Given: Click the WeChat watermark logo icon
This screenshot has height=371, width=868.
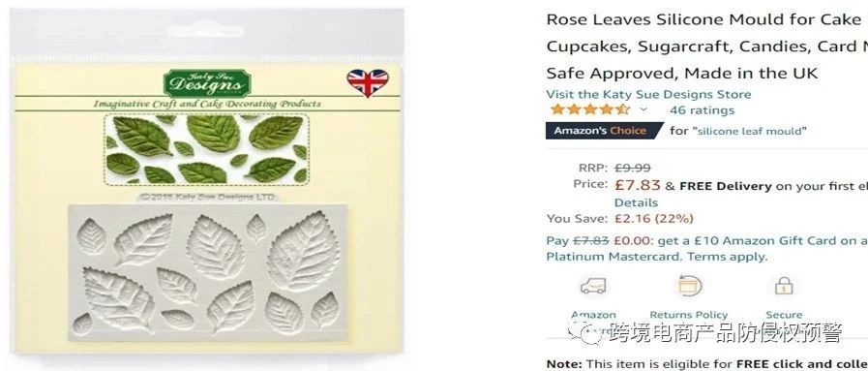Looking at the screenshot, I should coord(586,333).
